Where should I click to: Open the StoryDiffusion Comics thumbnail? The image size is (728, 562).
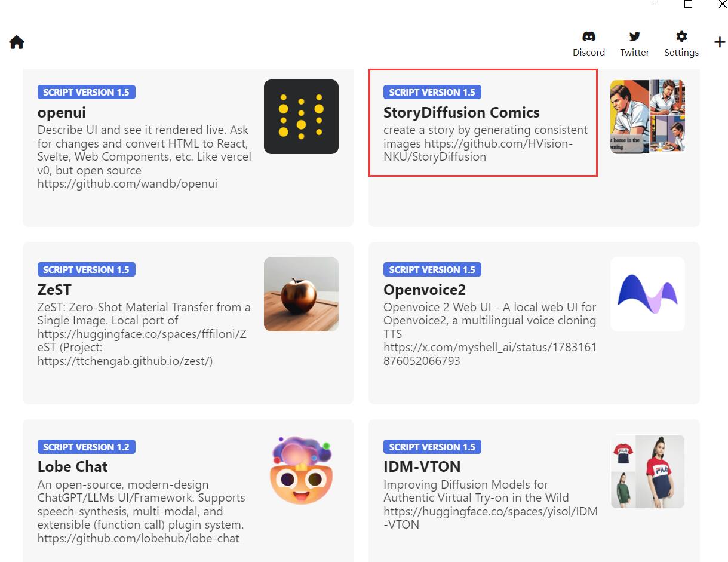647,116
